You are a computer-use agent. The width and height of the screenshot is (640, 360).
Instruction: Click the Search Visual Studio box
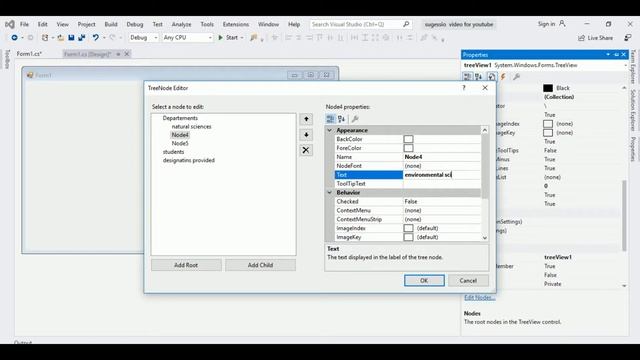(x=356, y=24)
